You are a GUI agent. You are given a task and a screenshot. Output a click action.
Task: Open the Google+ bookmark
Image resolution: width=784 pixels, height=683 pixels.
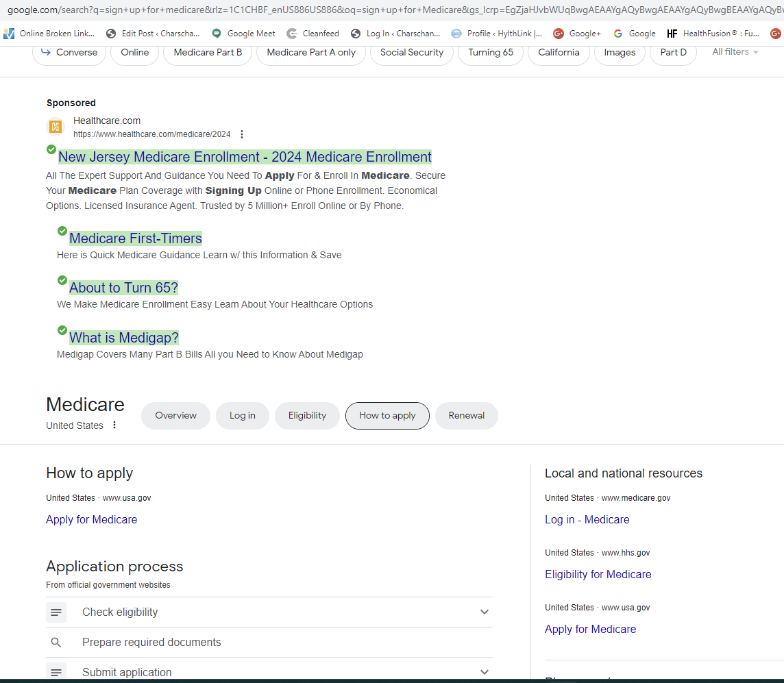pyautogui.click(x=577, y=34)
